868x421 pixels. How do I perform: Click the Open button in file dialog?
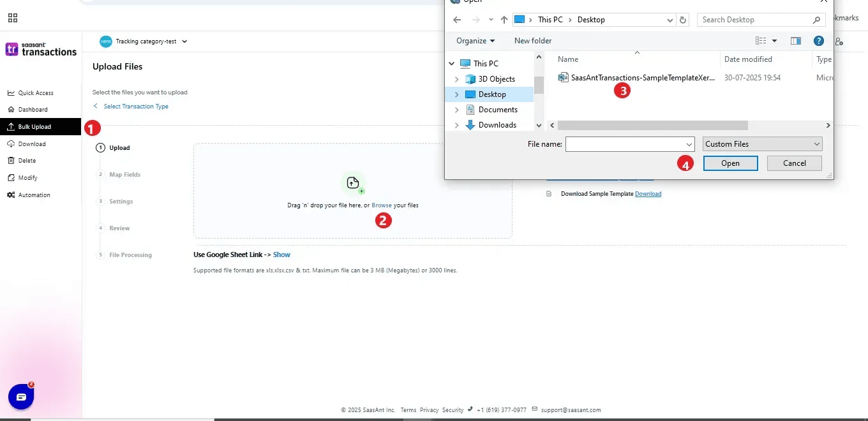730,163
